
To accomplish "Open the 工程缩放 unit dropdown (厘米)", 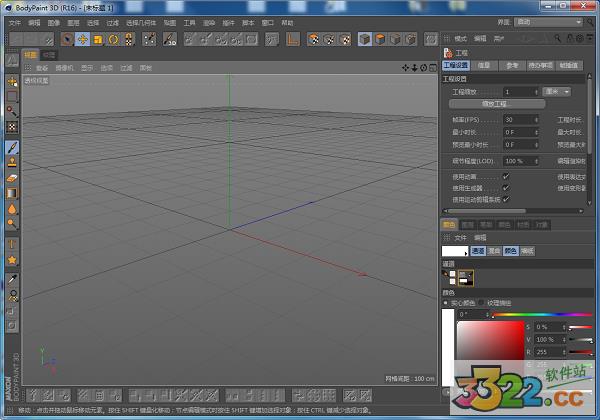I will 557,91.
